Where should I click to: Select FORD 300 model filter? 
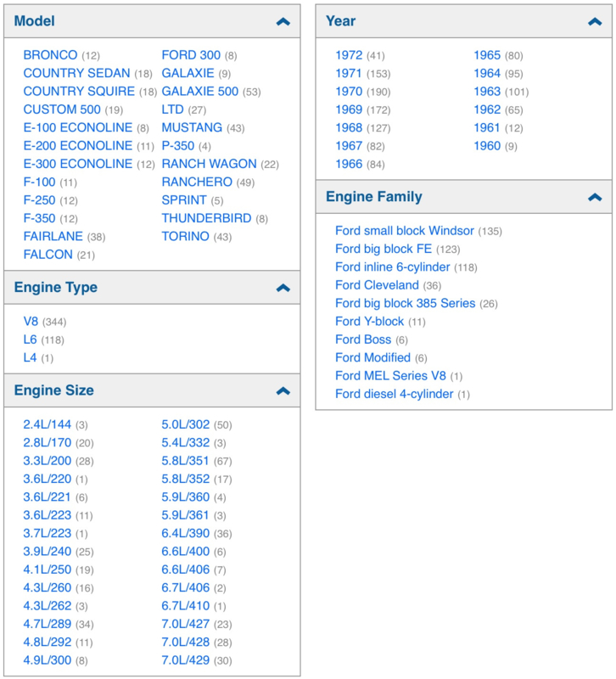coord(191,55)
